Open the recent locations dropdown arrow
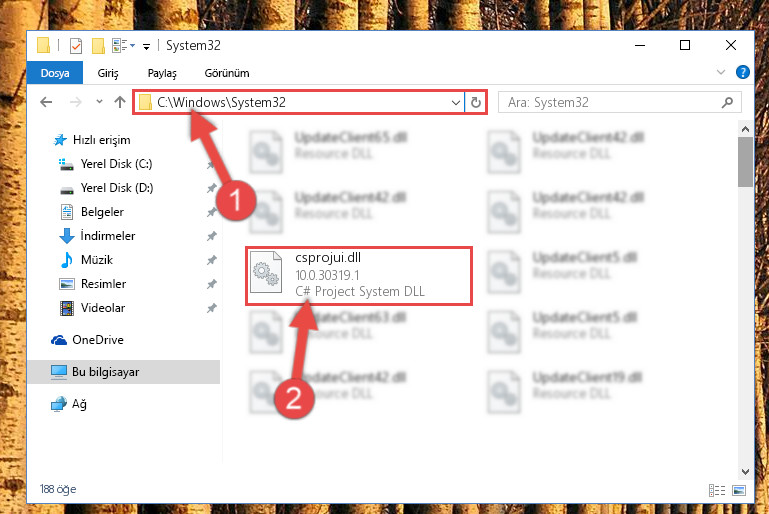This screenshot has width=769, height=514. (x=99, y=102)
